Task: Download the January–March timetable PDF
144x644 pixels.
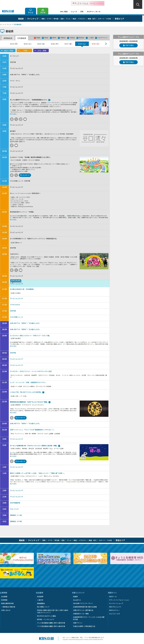Action: [x=128, y=62]
